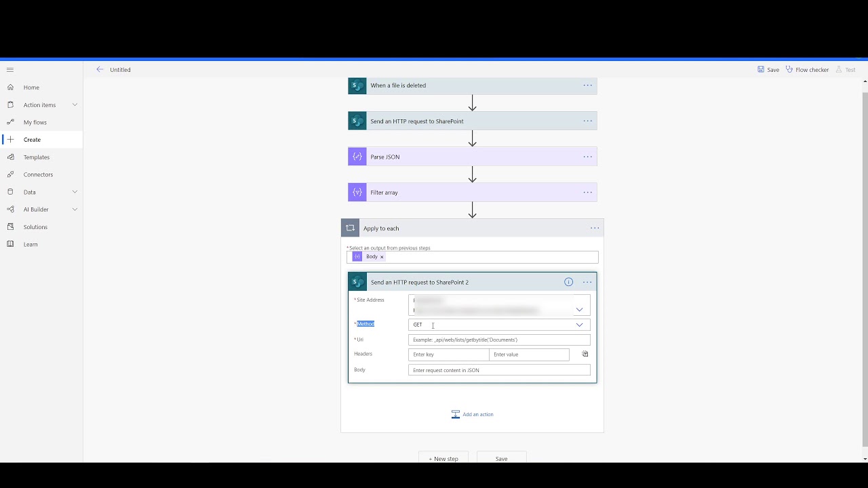
Task: Open menu for first Send HTTP request step
Action: 588,121
